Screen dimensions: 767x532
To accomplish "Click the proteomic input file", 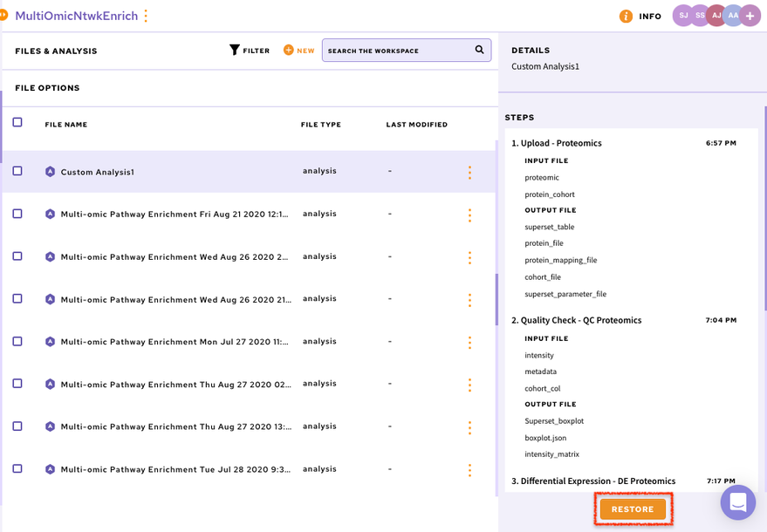I will [x=542, y=178].
